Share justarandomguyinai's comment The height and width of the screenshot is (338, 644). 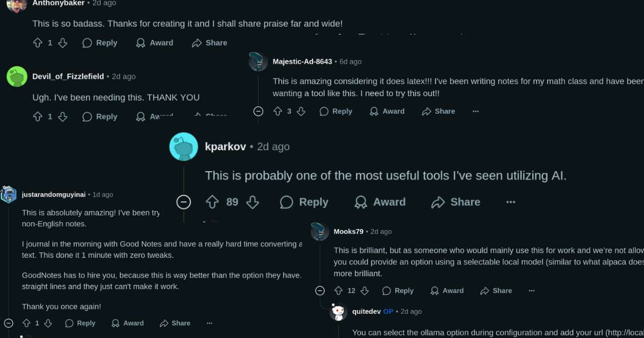pyautogui.click(x=175, y=323)
